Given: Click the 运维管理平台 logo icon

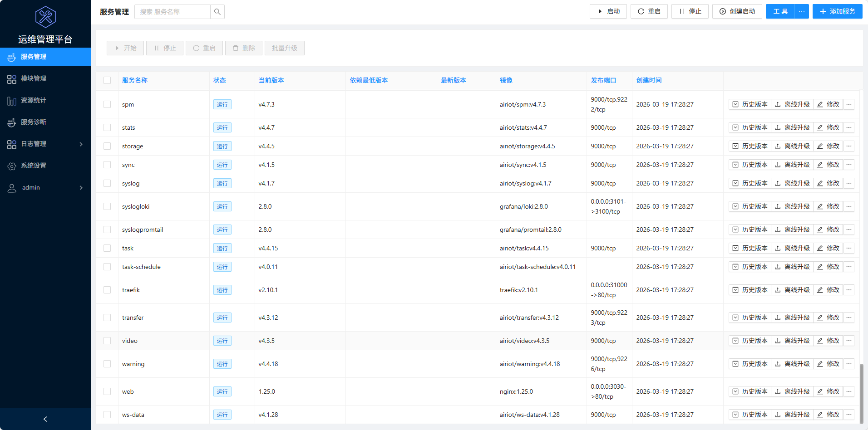Looking at the screenshot, I should click(45, 17).
